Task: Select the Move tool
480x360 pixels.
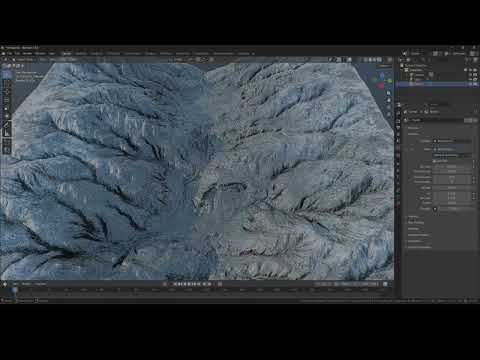Action: click(6, 92)
